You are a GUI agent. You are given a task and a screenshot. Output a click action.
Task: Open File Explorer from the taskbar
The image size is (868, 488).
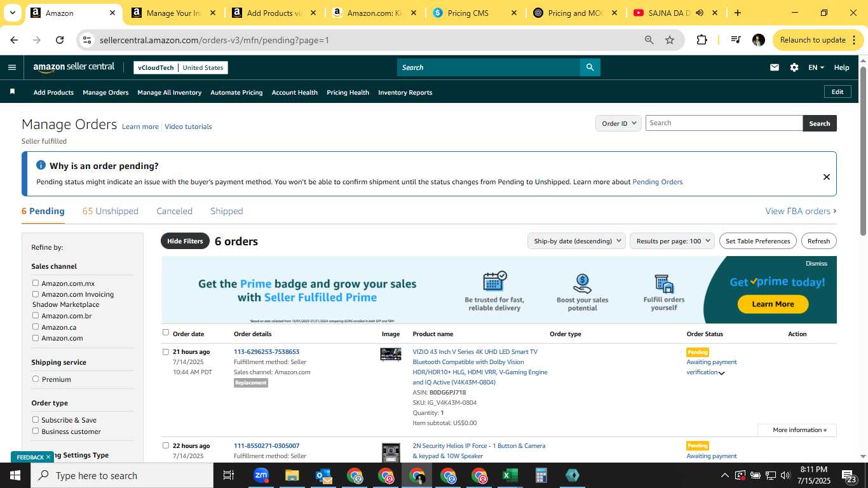click(x=292, y=475)
